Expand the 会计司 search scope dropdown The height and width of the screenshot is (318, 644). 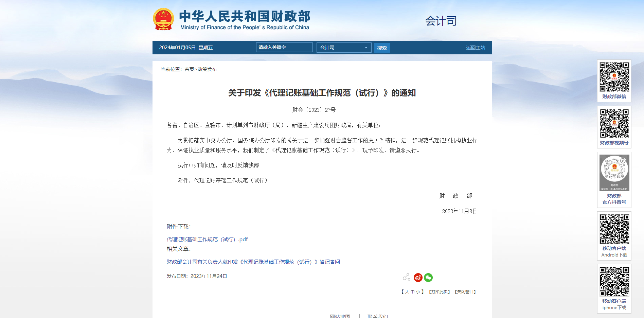pos(344,48)
